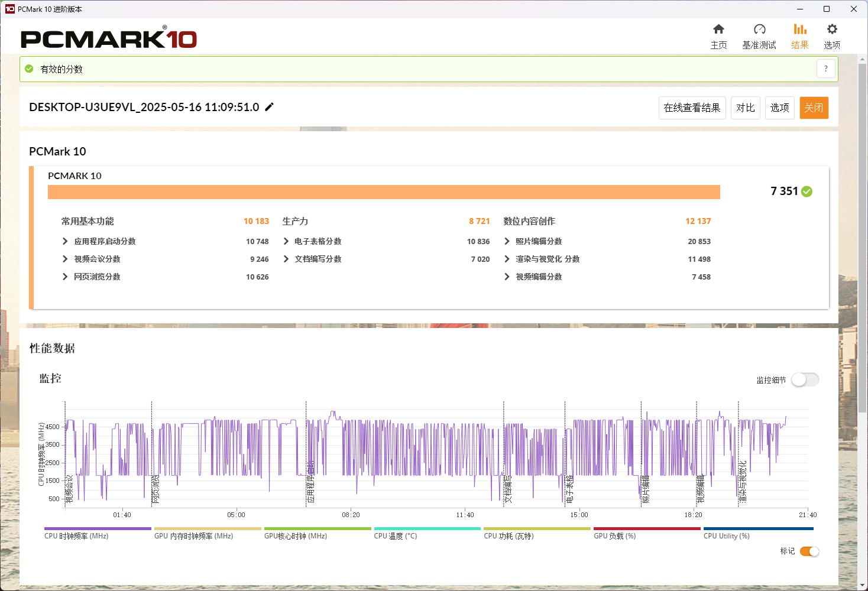This screenshot has width=868, height=591.
Task: Click the 网页浏览分数 value 10 626
Action: pyautogui.click(x=257, y=277)
